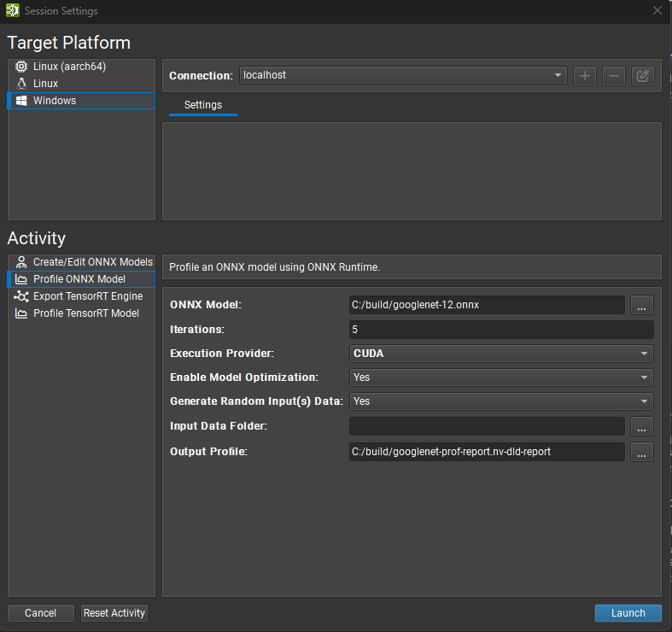
Task: Select the Windows logo icon
Action: tap(21, 100)
